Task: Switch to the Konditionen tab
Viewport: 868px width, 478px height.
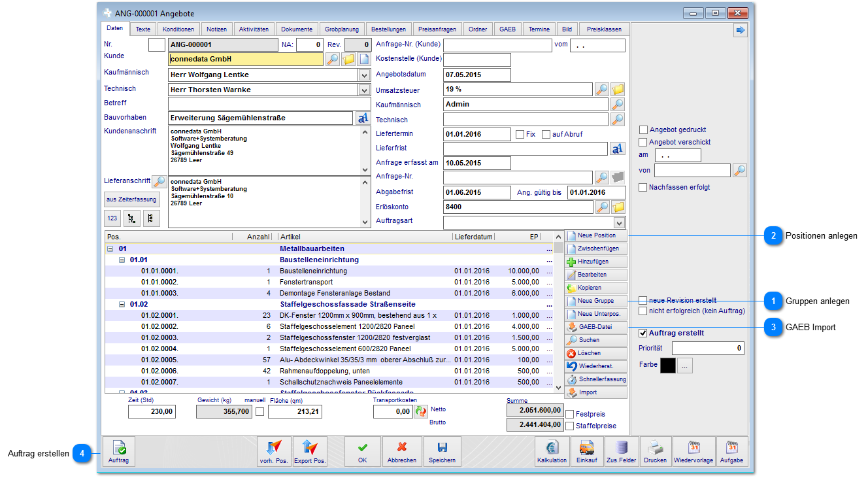Action: point(178,29)
